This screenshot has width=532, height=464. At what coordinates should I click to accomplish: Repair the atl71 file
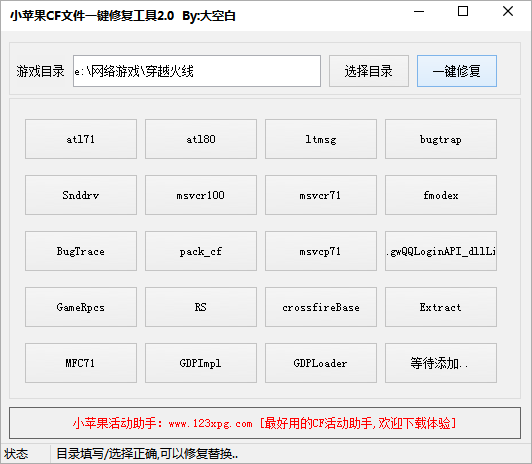pyautogui.click(x=81, y=139)
